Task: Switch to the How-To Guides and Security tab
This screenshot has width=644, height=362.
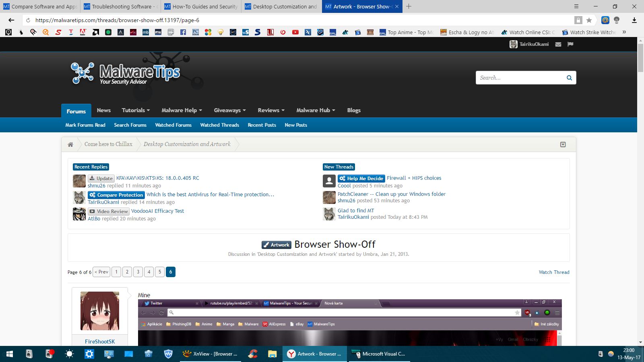Action: [201, 6]
